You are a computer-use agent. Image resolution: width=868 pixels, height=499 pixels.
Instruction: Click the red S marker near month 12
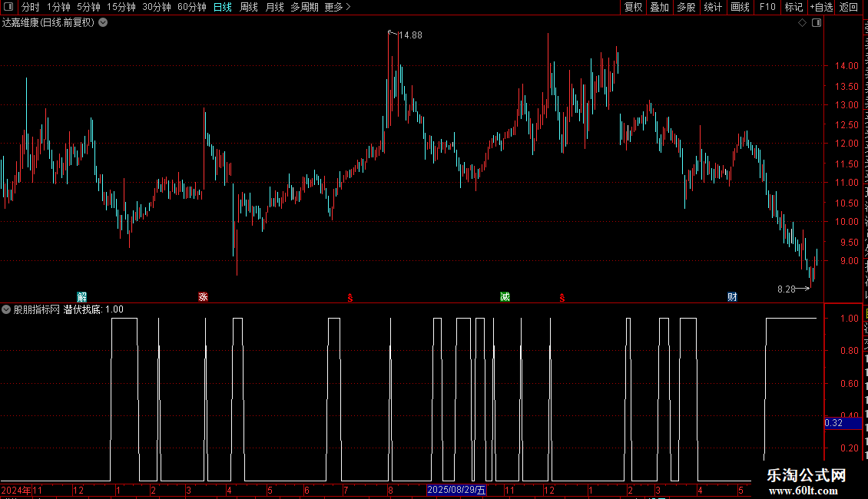click(x=562, y=298)
